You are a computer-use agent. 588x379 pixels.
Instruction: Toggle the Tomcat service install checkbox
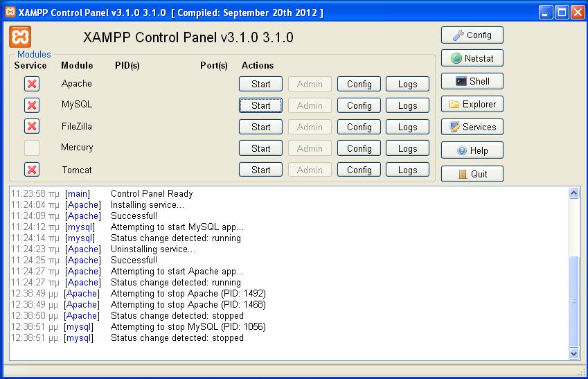[x=32, y=170]
